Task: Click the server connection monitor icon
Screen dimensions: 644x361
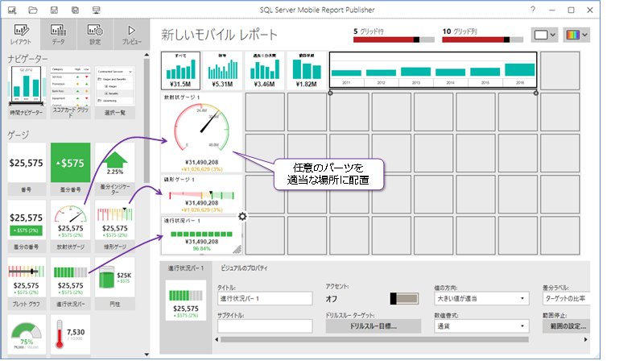Action: [x=96, y=10]
